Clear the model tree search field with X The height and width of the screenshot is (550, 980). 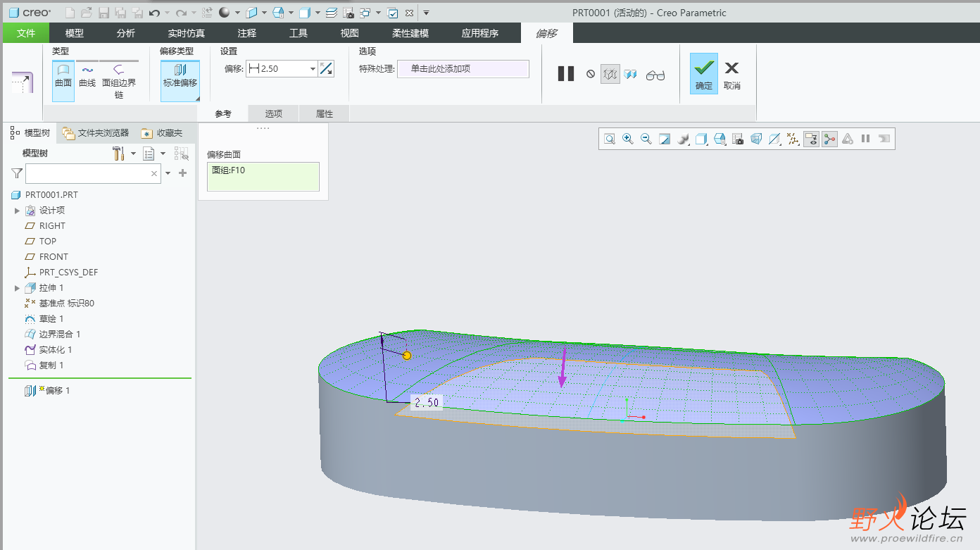pyautogui.click(x=154, y=173)
